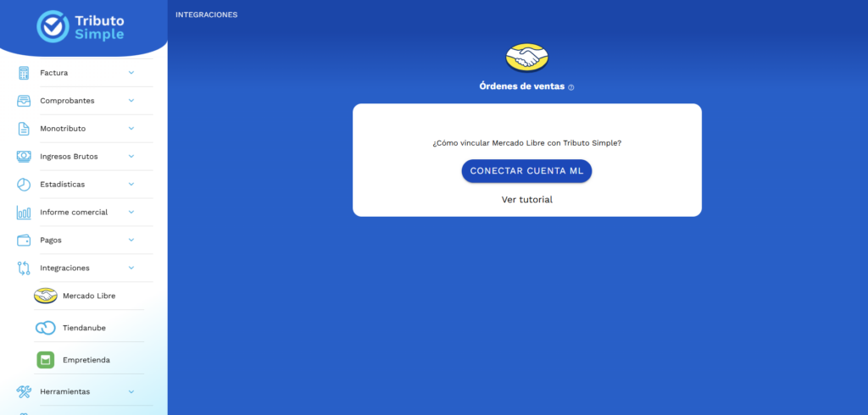The image size is (868, 415).
Task: Click the Mercado Libre handshake logo at top
Action: pyautogui.click(x=526, y=58)
